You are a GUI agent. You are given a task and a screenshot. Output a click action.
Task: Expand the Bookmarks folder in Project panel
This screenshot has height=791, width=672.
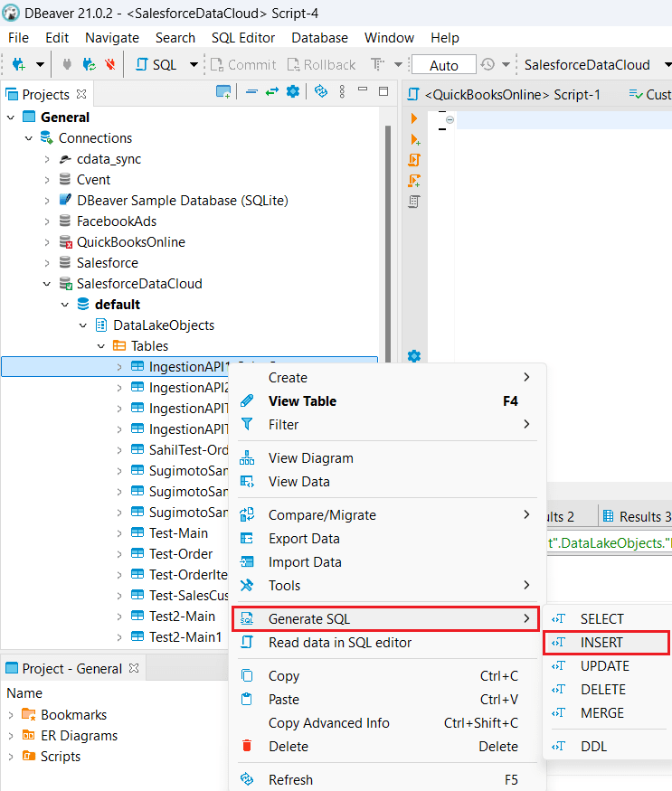pyautogui.click(x=11, y=715)
